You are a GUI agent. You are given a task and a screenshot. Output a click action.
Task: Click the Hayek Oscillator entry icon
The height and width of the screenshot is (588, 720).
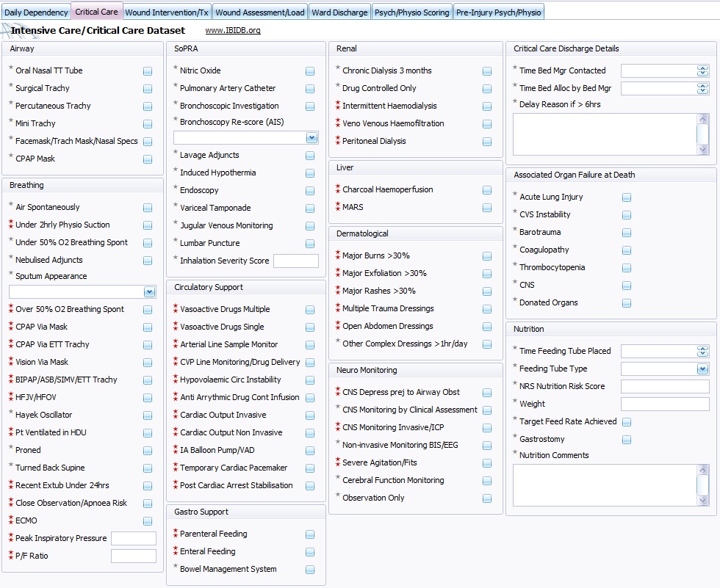click(147, 415)
